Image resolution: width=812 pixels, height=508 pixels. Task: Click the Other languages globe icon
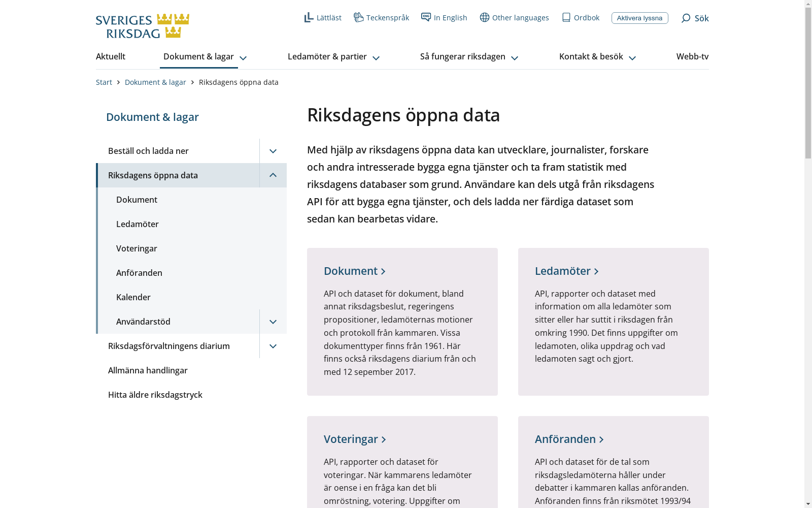485,17
